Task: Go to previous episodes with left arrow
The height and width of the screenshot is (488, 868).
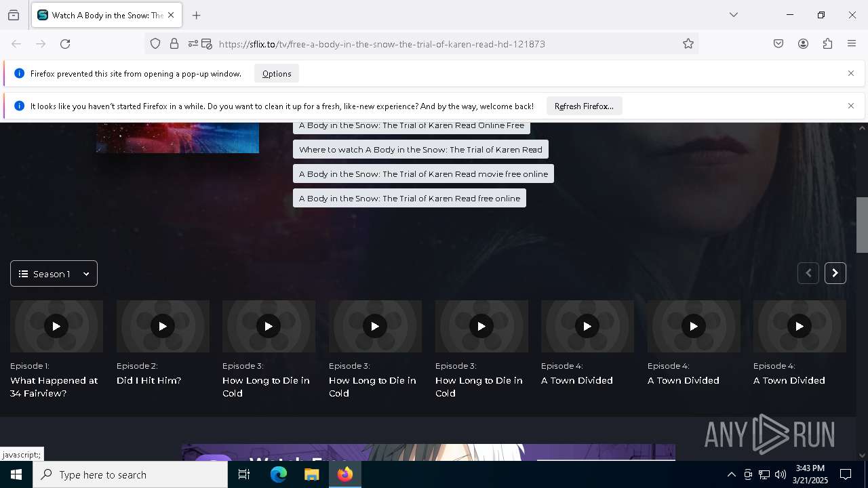Action: (808, 273)
